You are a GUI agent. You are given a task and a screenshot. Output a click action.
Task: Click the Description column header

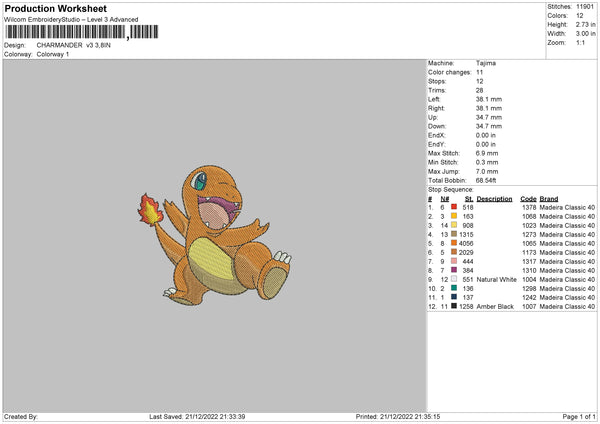pos(494,198)
